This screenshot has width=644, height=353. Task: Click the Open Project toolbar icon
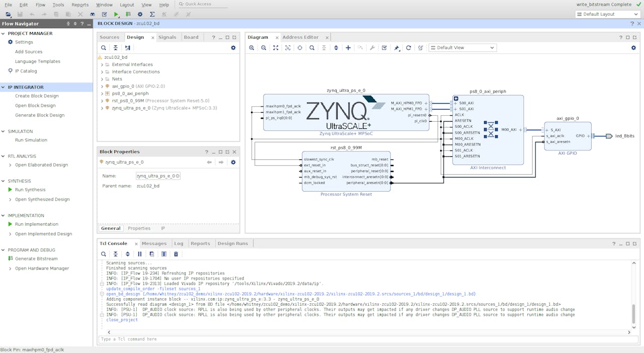(x=8, y=15)
